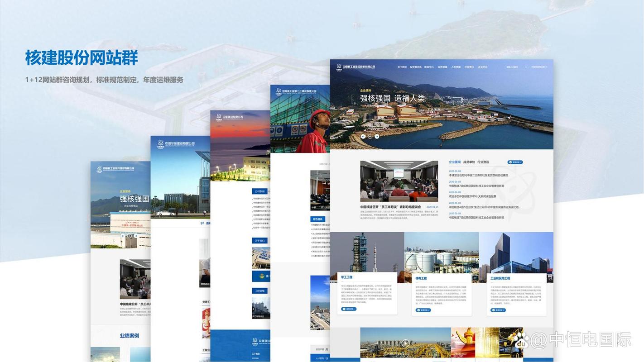Open the 关于我们 menu item
The image size is (644, 362).
point(402,67)
